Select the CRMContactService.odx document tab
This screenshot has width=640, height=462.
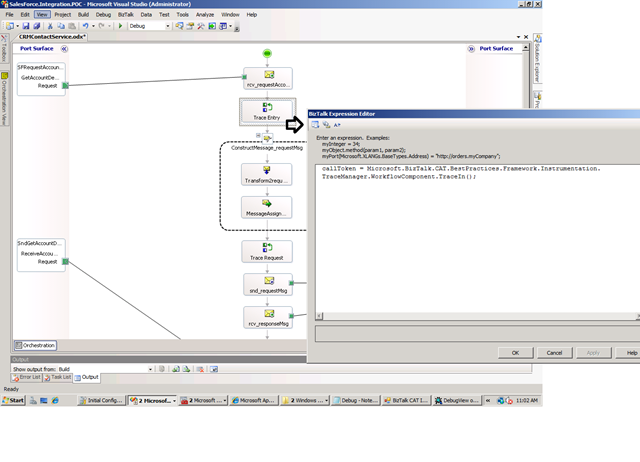(52, 37)
